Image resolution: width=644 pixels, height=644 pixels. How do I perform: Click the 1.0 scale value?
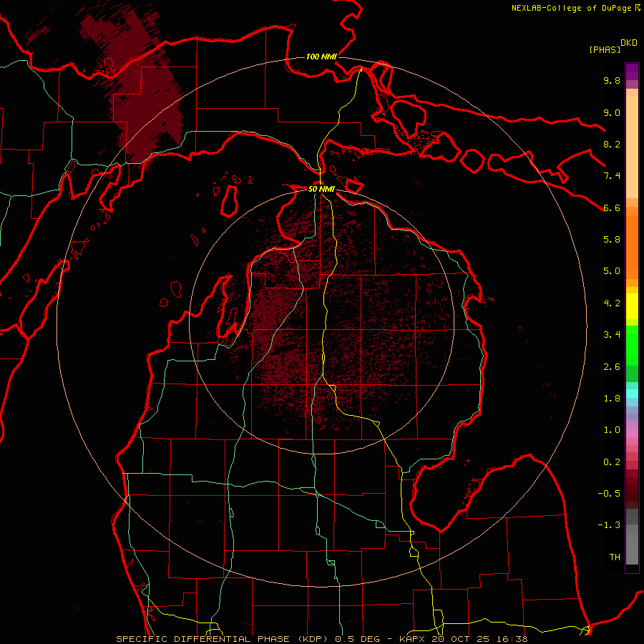point(612,430)
